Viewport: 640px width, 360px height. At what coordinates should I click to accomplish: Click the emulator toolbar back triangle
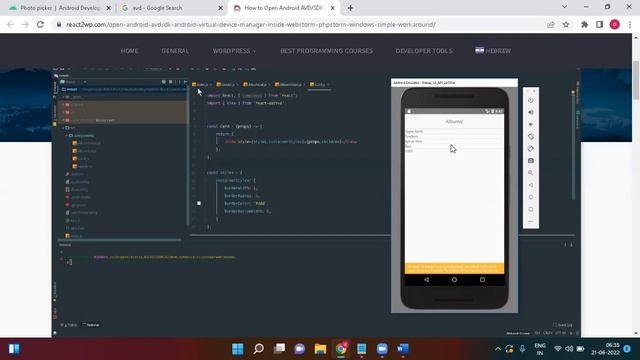(531, 185)
